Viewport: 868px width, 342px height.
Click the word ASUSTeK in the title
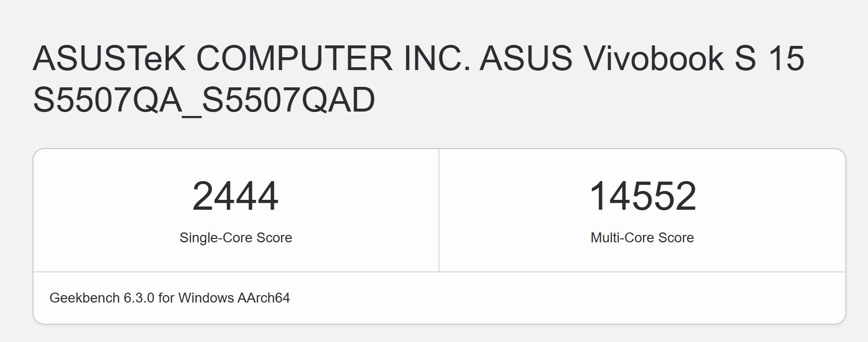pyautogui.click(x=109, y=58)
